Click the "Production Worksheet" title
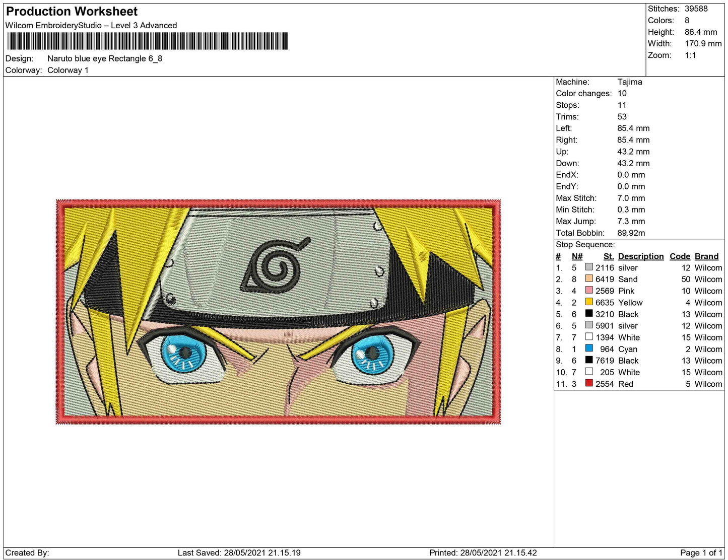The image size is (728, 560). (x=72, y=11)
